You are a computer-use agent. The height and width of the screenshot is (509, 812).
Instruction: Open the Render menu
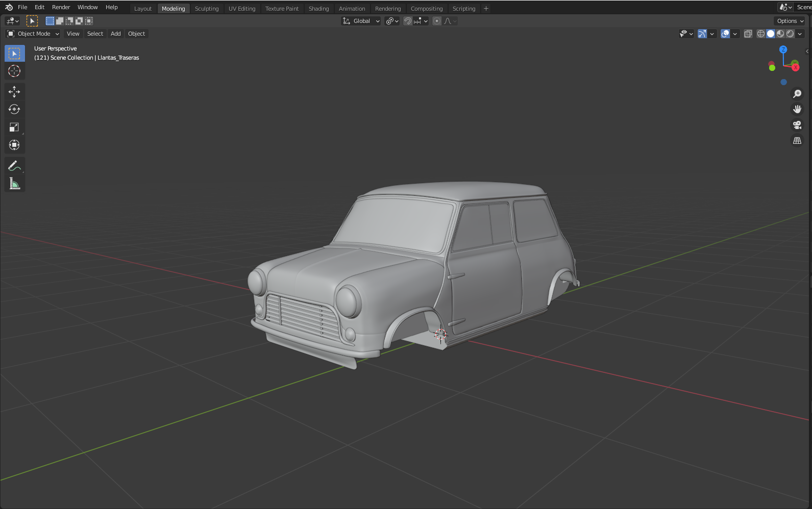click(61, 7)
